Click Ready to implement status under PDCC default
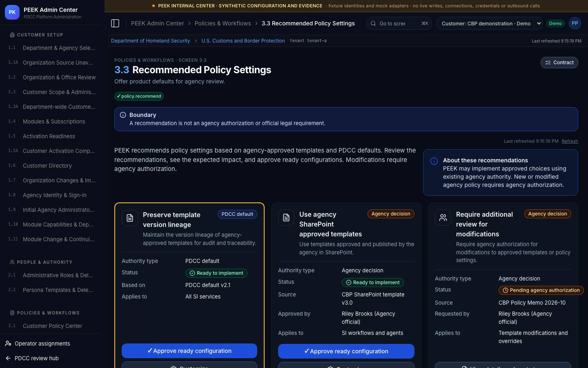 [x=216, y=273]
